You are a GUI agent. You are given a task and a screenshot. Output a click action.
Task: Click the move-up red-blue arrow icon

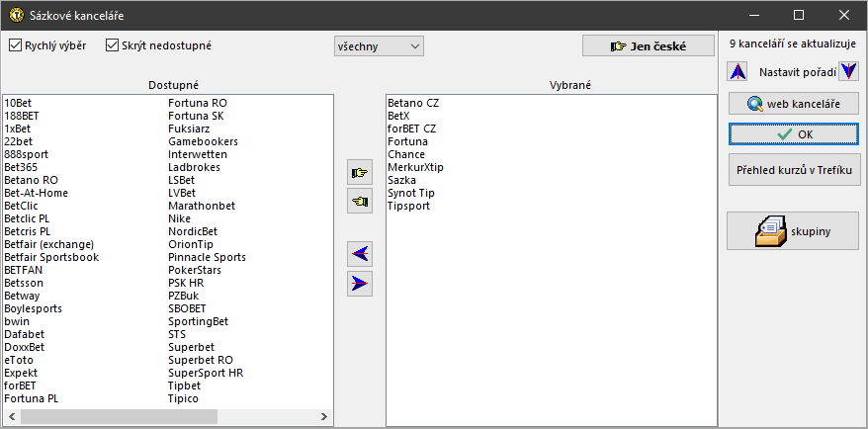pyautogui.click(x=738, y=71)
